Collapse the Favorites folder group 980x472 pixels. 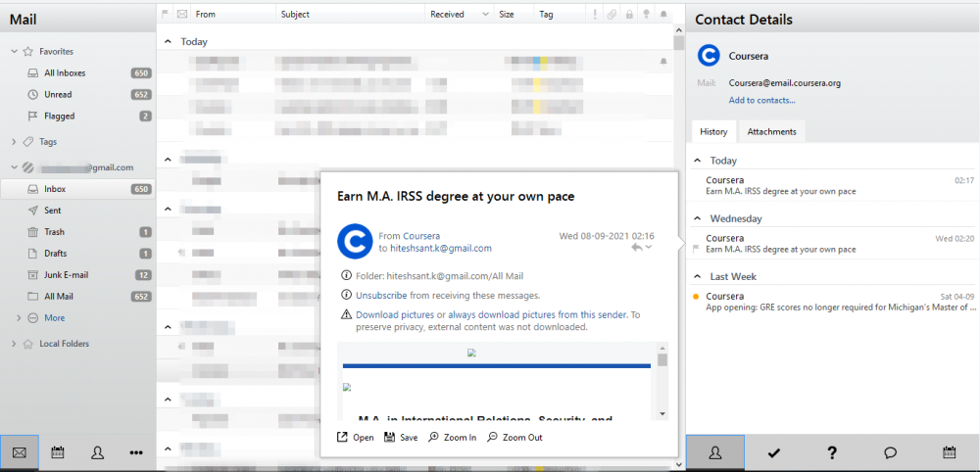pos(14,51)
